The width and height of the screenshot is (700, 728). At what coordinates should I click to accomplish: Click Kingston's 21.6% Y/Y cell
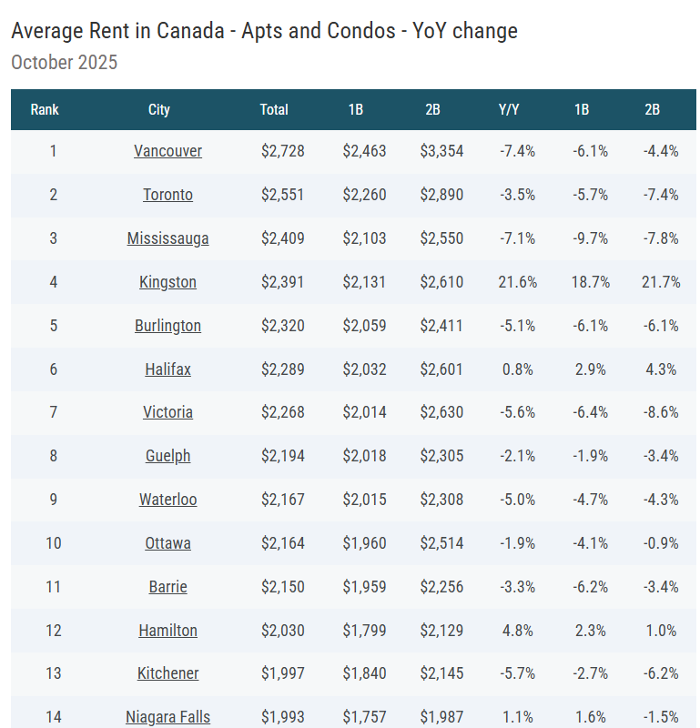(x=517, y=282)
